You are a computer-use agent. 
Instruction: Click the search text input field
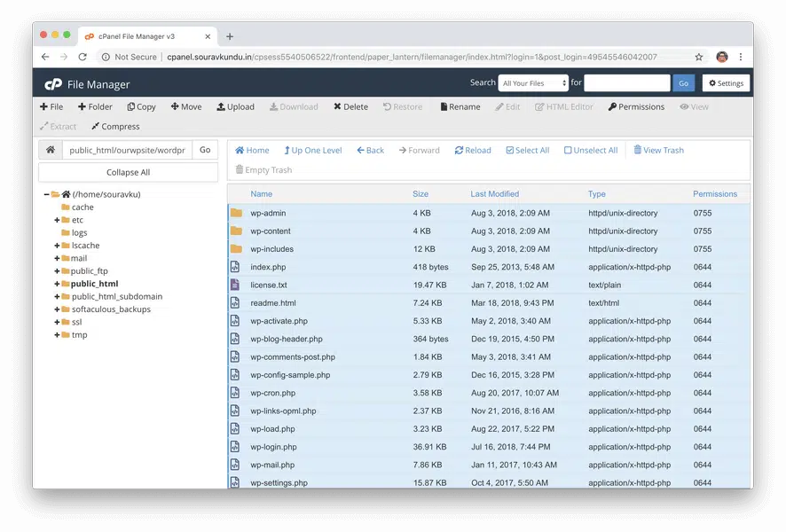point(626,83)
